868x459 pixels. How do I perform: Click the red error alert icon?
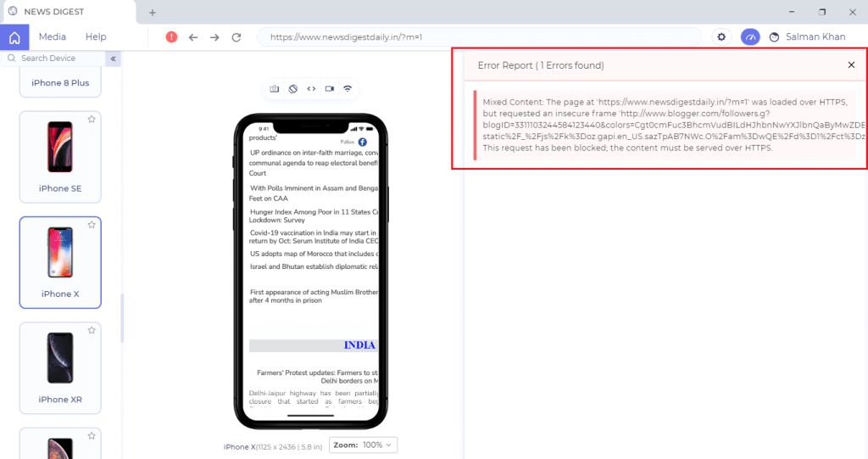(171, 37)
